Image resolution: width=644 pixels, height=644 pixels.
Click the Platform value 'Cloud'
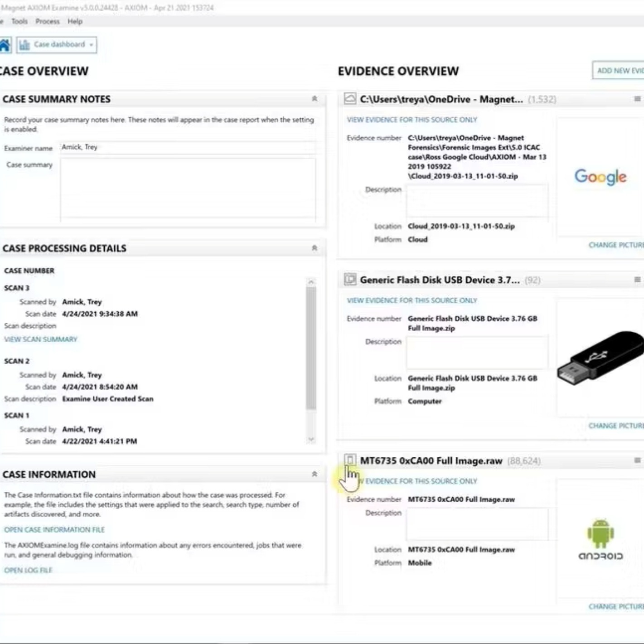418,239
